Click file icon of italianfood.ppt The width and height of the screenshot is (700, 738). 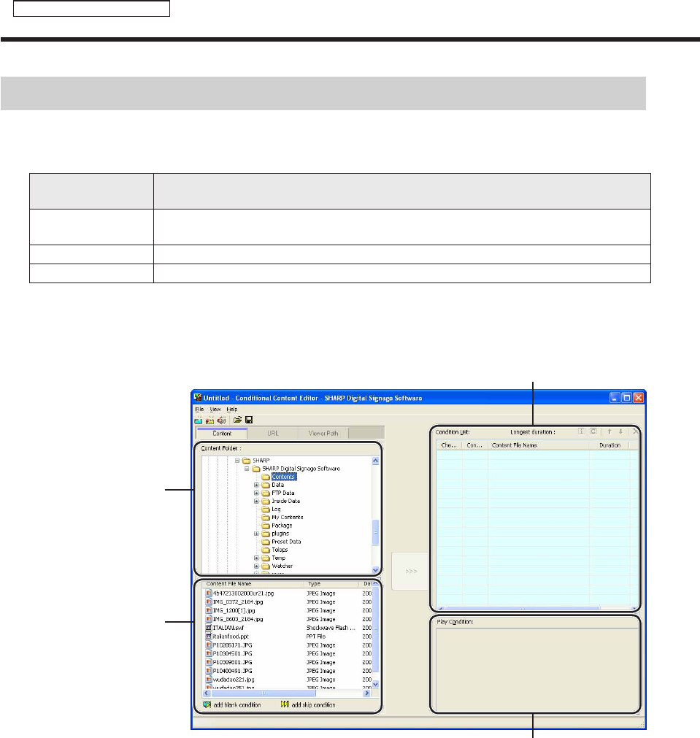[x=209, y=637]
